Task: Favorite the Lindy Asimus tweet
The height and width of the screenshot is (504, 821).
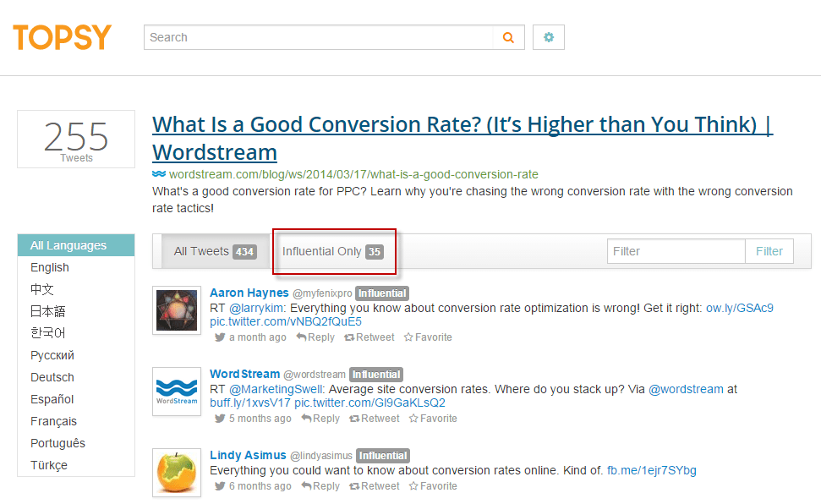Action: [433, 486]
